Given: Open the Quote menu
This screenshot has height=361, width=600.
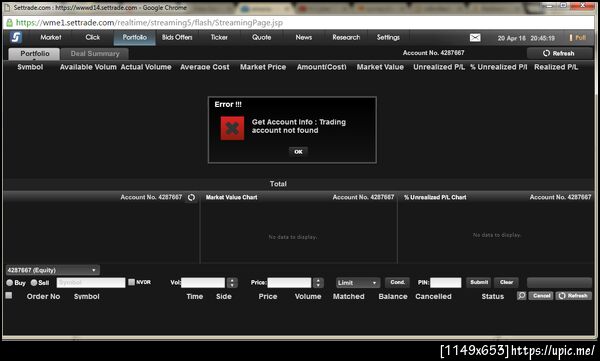Looking at the screenshot, I should click(x=261, y=38).
